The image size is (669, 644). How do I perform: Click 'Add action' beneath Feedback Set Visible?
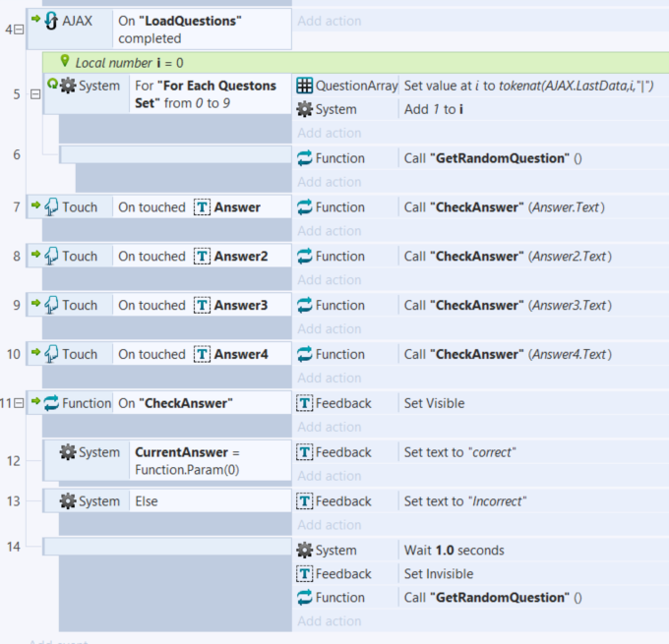(330, 427)
